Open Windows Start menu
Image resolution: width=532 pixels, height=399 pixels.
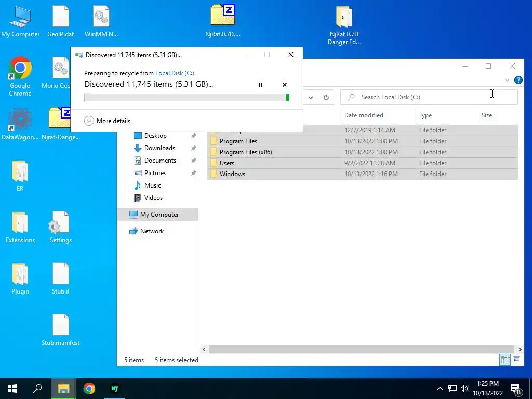coord(12,389)
